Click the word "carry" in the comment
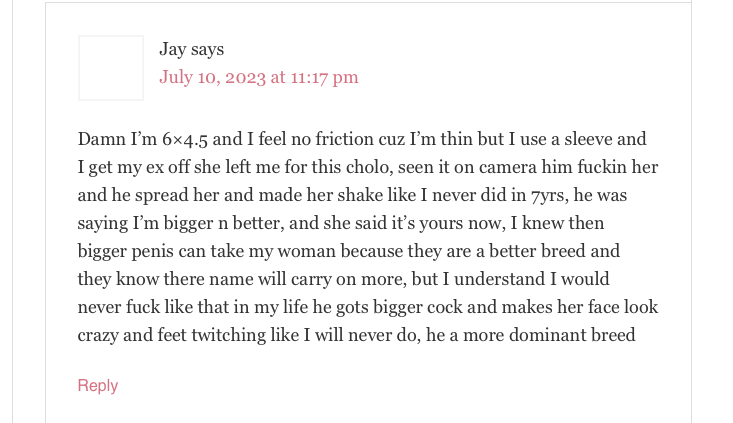Screen dimensions: 733x423 coord(311,280)
